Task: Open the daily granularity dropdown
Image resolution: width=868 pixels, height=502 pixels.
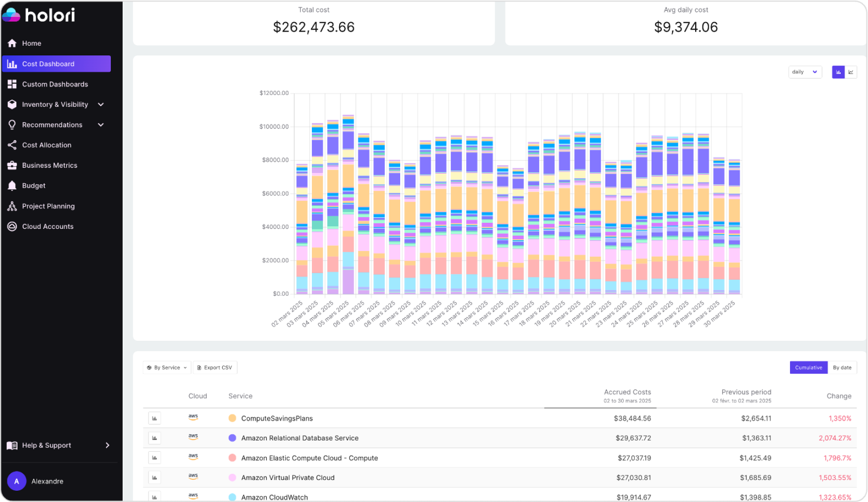Action: [805, 72]
